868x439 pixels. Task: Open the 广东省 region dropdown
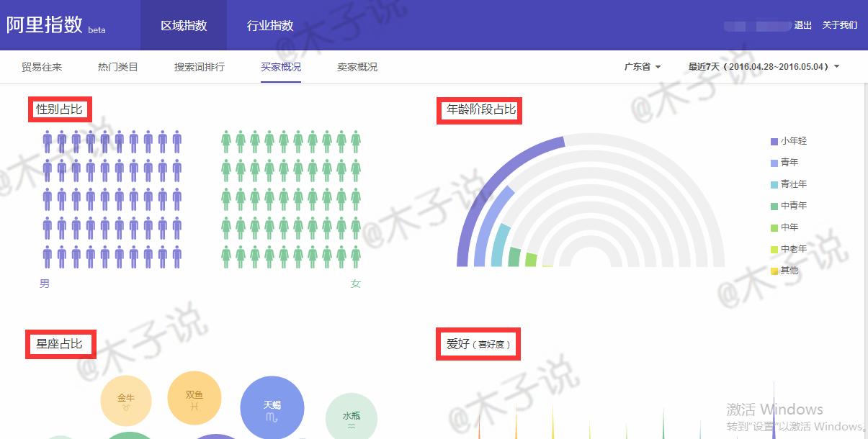[640, 65]
